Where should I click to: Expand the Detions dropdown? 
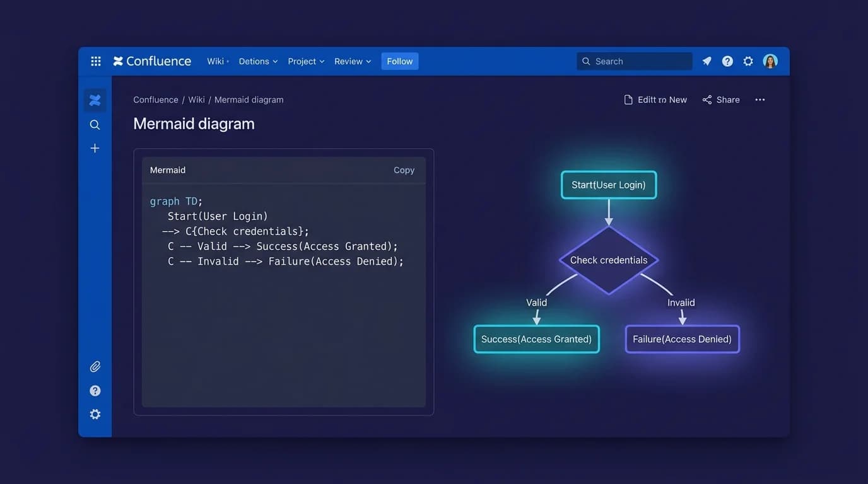257,61
